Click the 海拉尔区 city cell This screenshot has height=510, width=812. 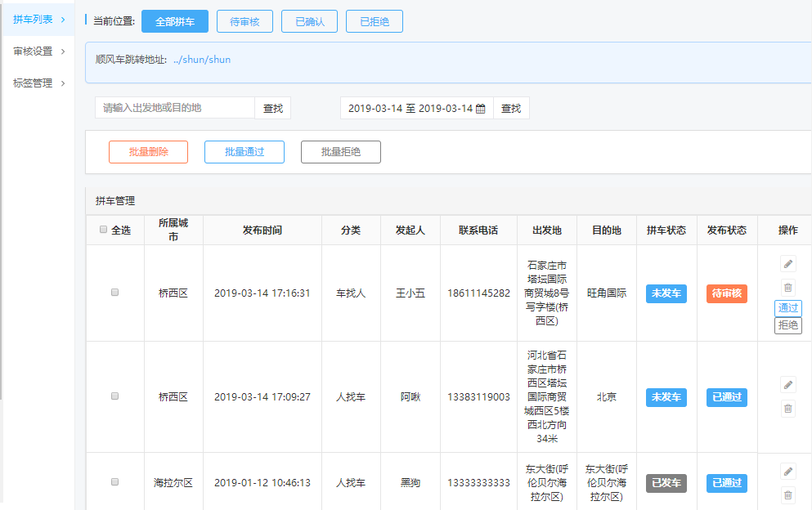click(x=173, y=483)
